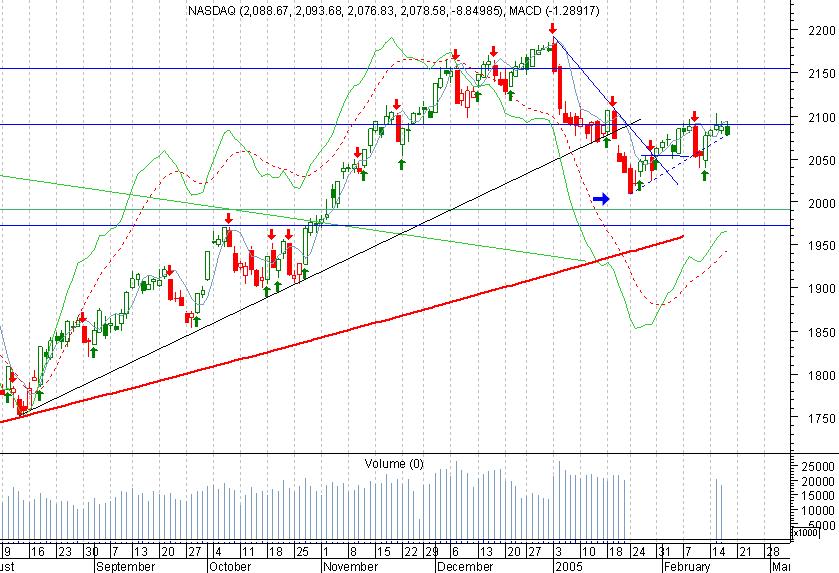Pick the date label 22 on time axis
Image resolution: width=839 pixels, height=573 pixels.
pyautogui.click(x=410, y=552)
